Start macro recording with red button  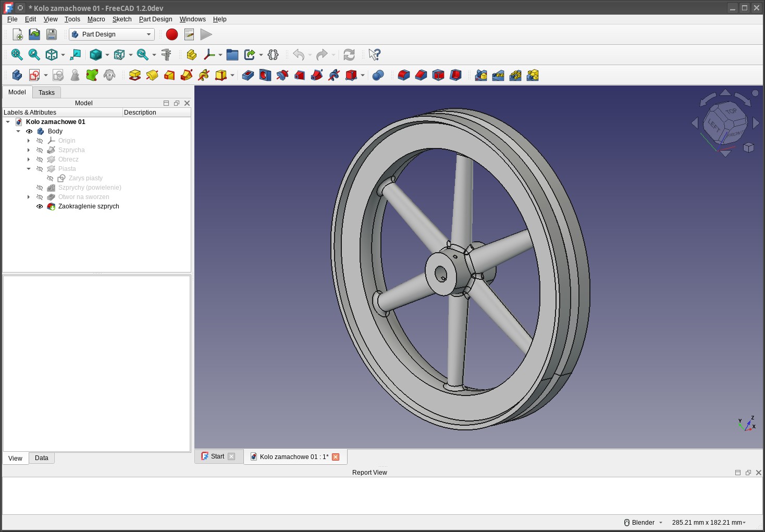[x=172, y=34]
